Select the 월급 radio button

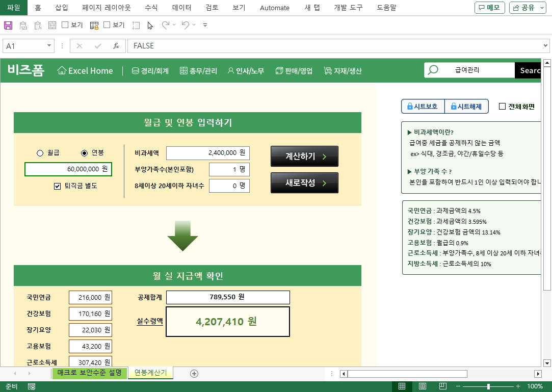(x=40, y=153)
